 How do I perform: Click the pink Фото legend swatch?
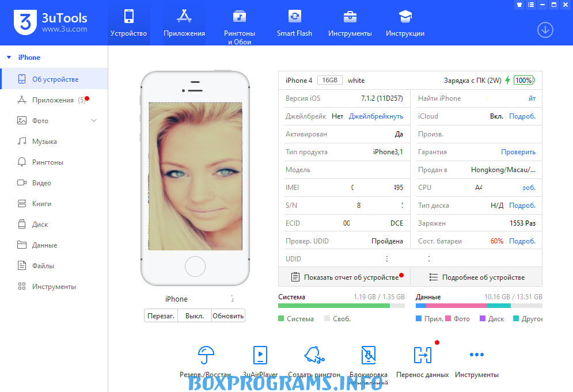pos(448,318)
